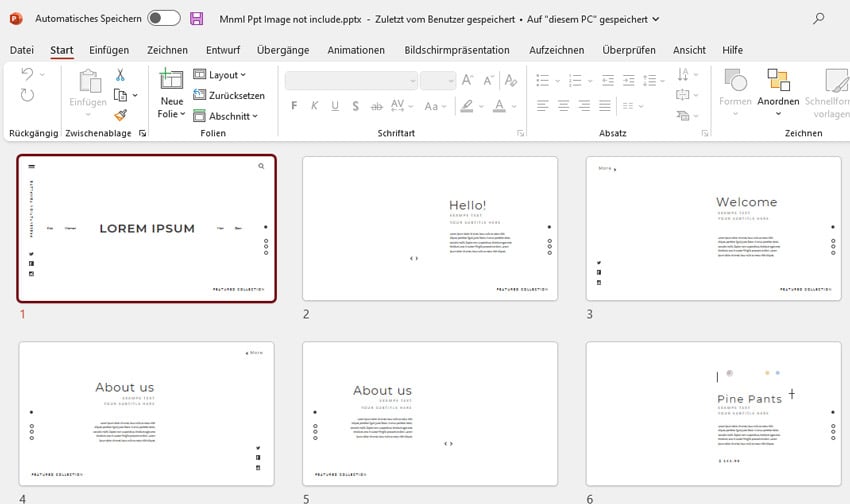Click the increase indent icon
The image size is (850, 504).
pos(628,81)
